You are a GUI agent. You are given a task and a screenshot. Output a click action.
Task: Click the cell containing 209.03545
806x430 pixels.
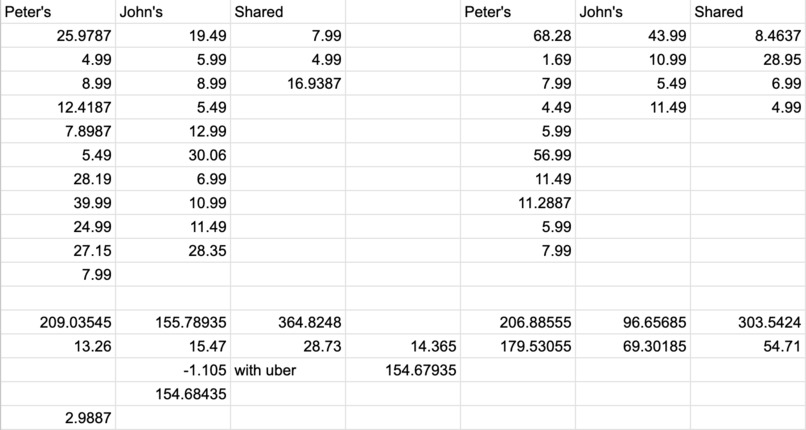pos(58,322)
